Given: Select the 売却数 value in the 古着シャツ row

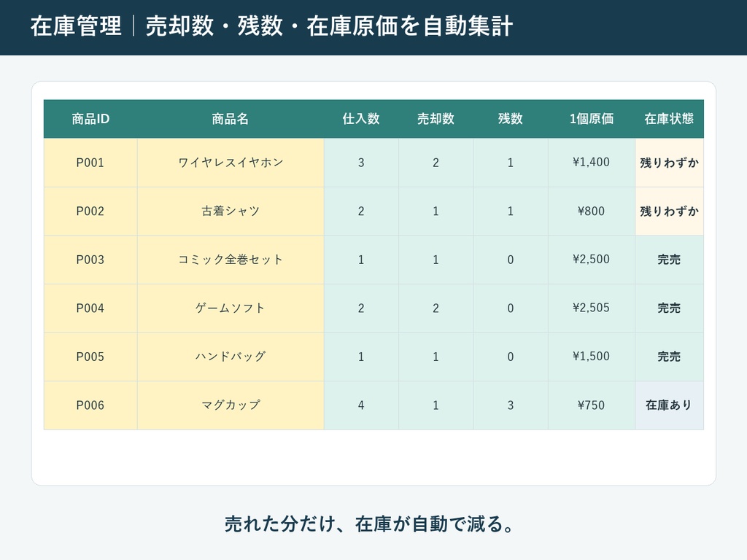Looking at the screenshot, I should point(436,211).
